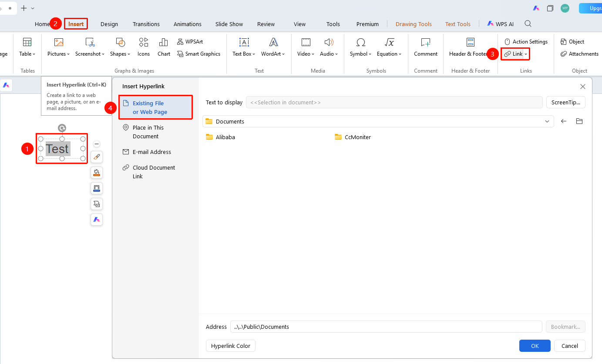Open Hyperlink Color options
The width and height of the screenshot is (602, 364).
coord(231,346)
